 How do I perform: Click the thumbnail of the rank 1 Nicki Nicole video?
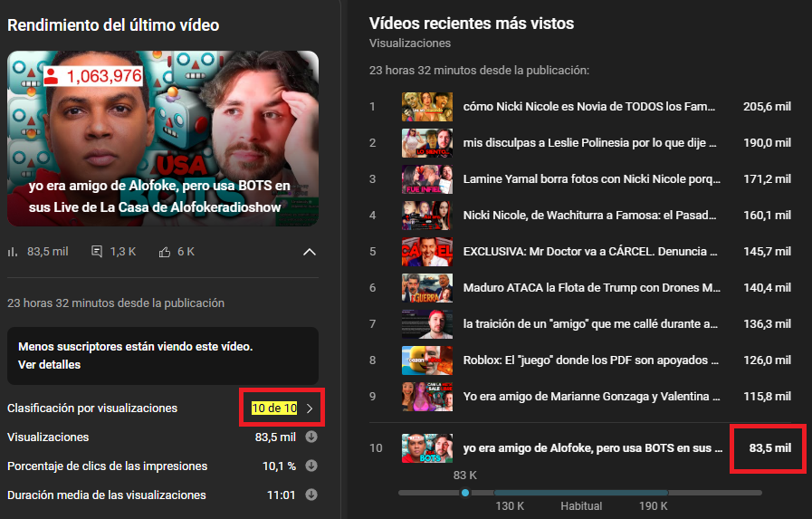[427, 107]
